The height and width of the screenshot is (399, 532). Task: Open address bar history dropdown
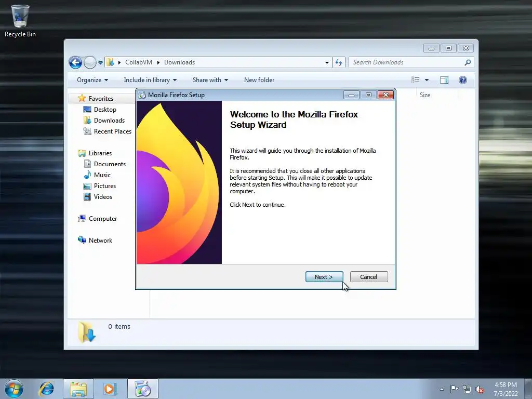click(x=327, y=62)
